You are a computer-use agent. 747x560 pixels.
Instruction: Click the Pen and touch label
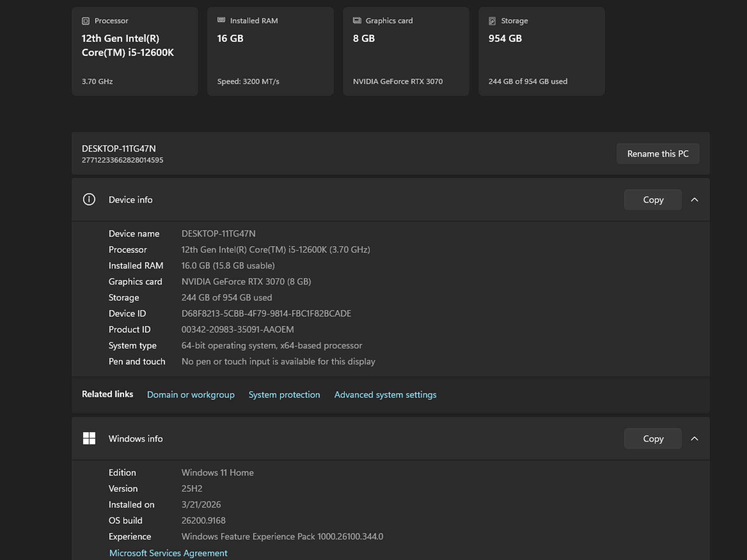pos(137,361)
